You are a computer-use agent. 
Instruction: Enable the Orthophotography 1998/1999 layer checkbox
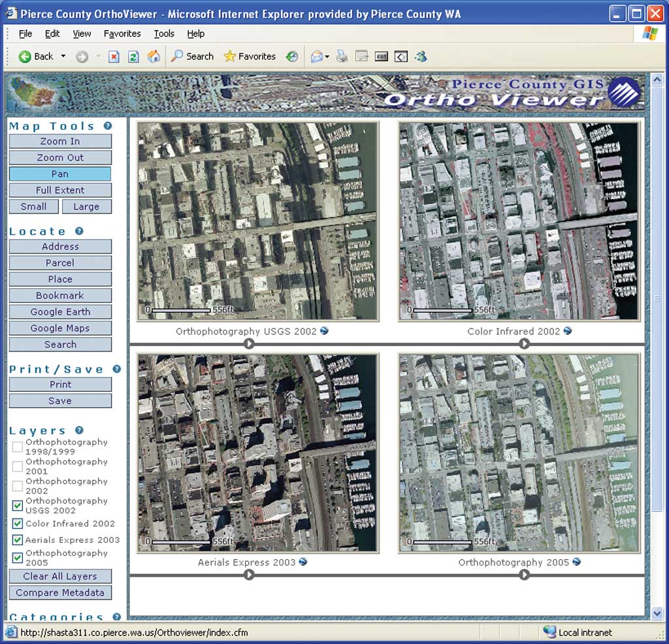[18, 447]
